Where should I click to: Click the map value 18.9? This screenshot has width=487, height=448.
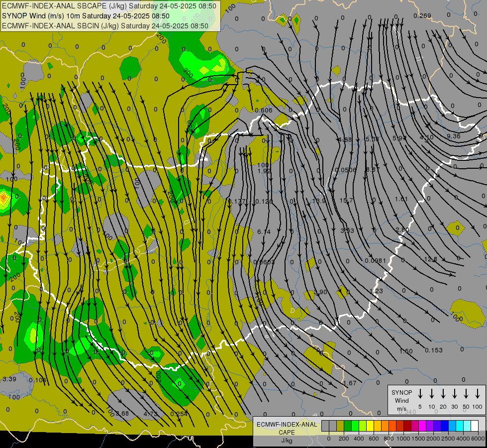click(x=319, y=201)
